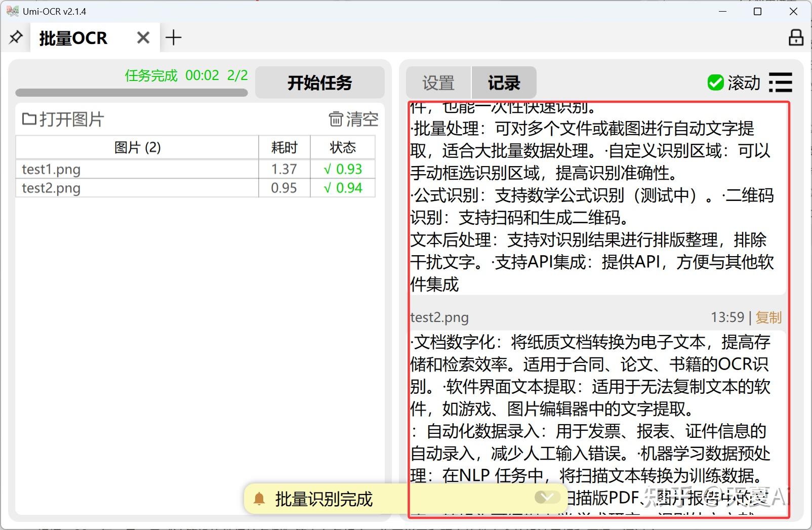Image resolution: width=812 pixels, height=530 pixels.
Task: Close the 批量OCR tab
Action: click(x=143, y=37)
